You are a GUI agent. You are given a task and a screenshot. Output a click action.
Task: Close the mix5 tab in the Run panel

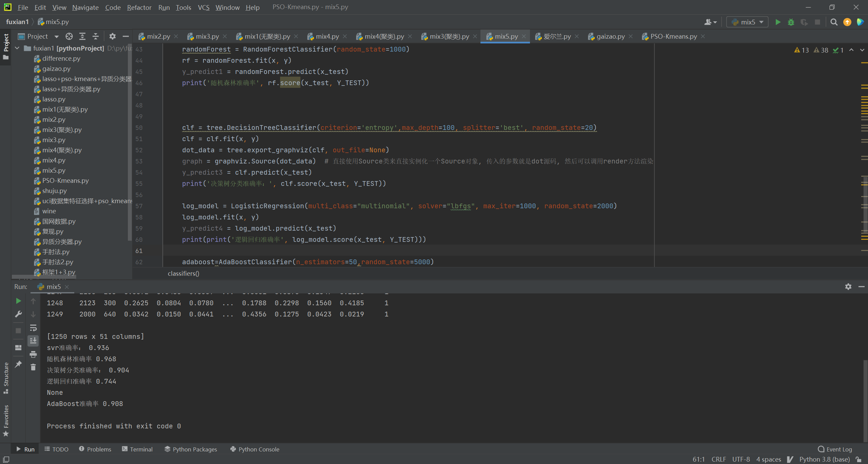(67, 287)
